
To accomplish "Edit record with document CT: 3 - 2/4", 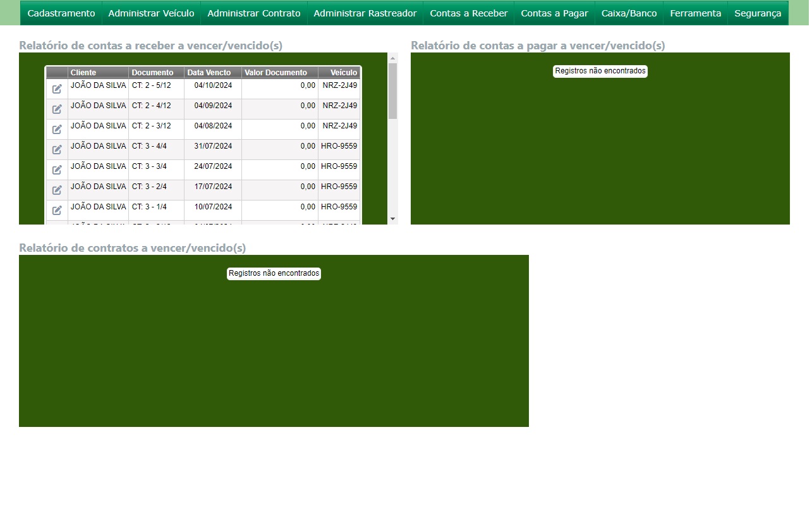I will pyautogui.click(x=57, y=190).
